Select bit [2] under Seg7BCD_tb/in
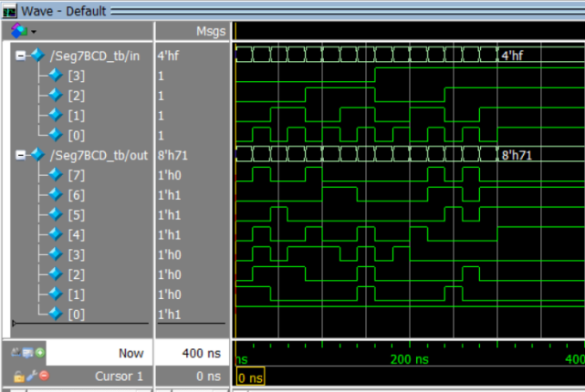Screen dimensions: 585x392 click(77, 96)
